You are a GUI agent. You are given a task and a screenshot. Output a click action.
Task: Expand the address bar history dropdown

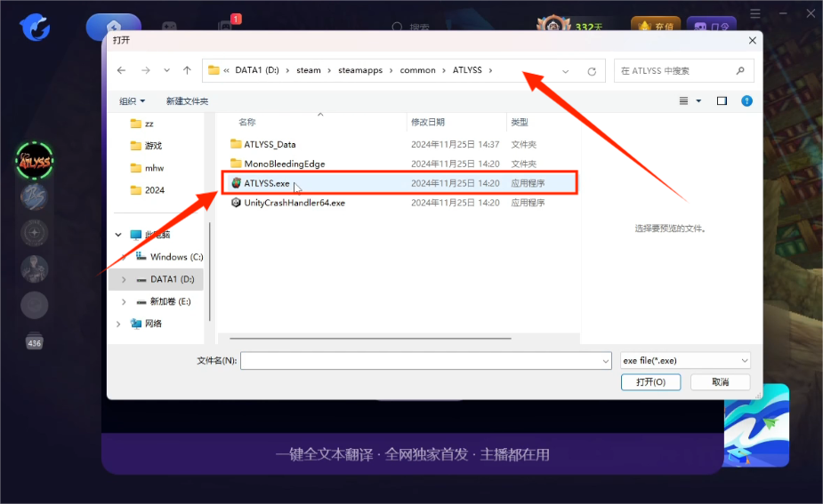pyautogui.click(x=565, y=71)
